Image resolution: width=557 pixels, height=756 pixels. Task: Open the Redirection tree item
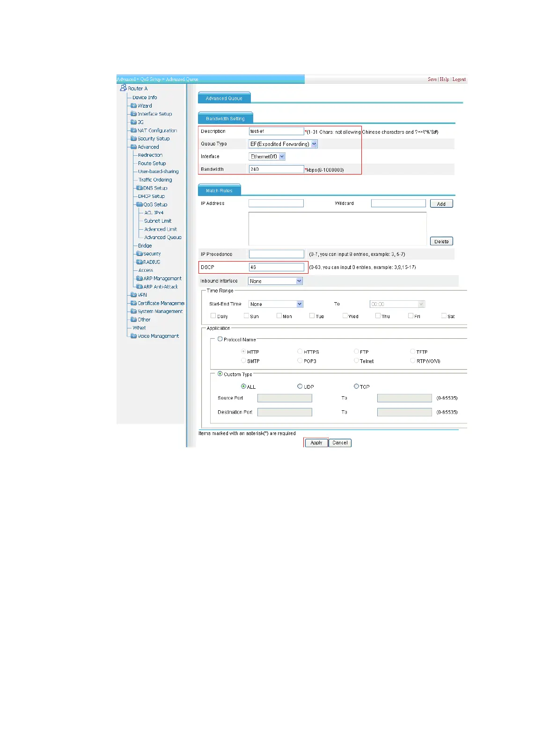pyautogui.click(x=150, y=155)
